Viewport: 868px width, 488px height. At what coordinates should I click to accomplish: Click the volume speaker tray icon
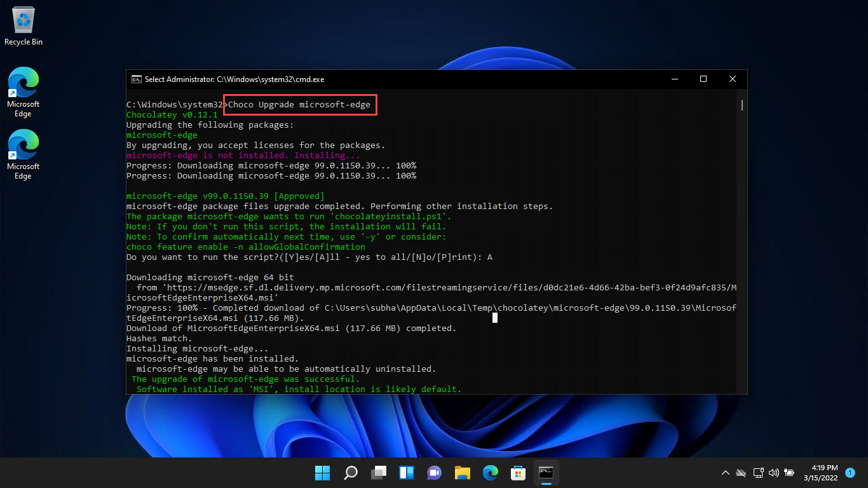773,473
